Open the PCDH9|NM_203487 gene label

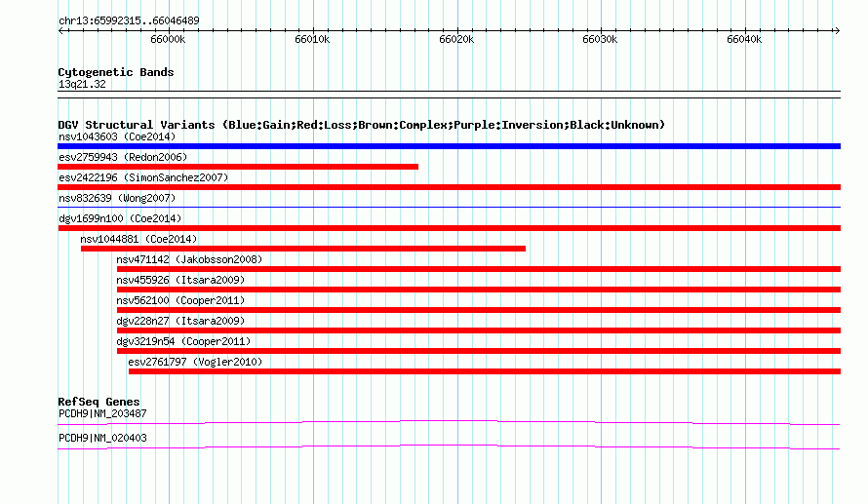tap(103, 413)
